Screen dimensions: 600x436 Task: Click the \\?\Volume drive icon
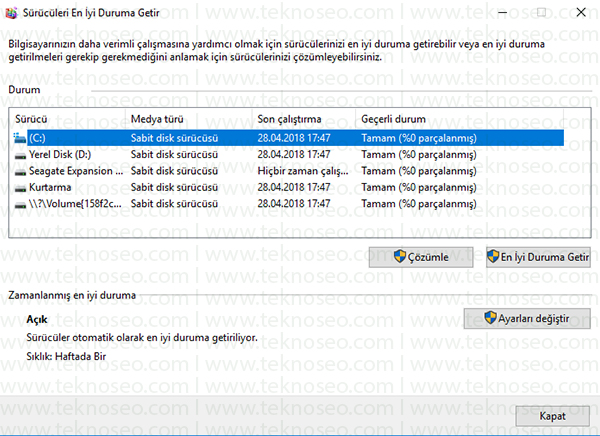tap(20, 206)
